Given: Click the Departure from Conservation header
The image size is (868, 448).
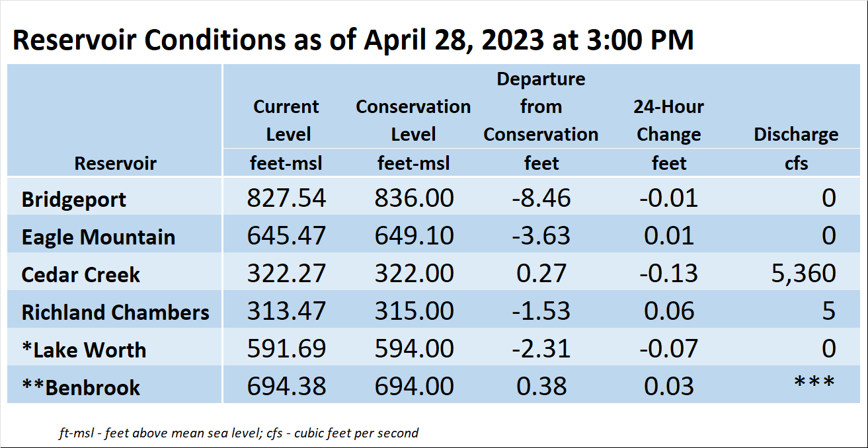Looking at the screenshot, I should (541, 106).
